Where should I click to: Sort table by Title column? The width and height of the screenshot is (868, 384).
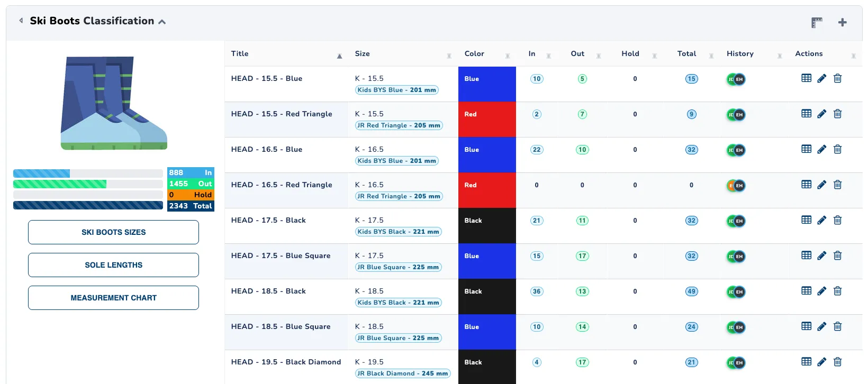point(287,53)
